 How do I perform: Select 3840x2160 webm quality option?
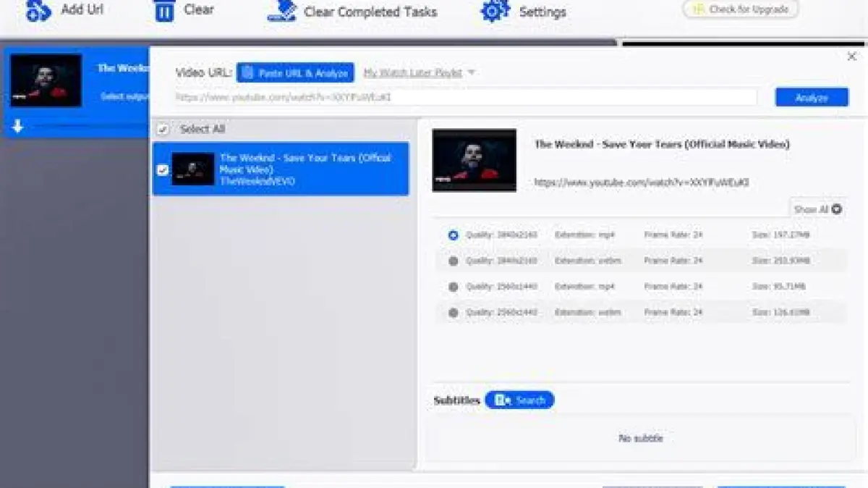(454, 261)
